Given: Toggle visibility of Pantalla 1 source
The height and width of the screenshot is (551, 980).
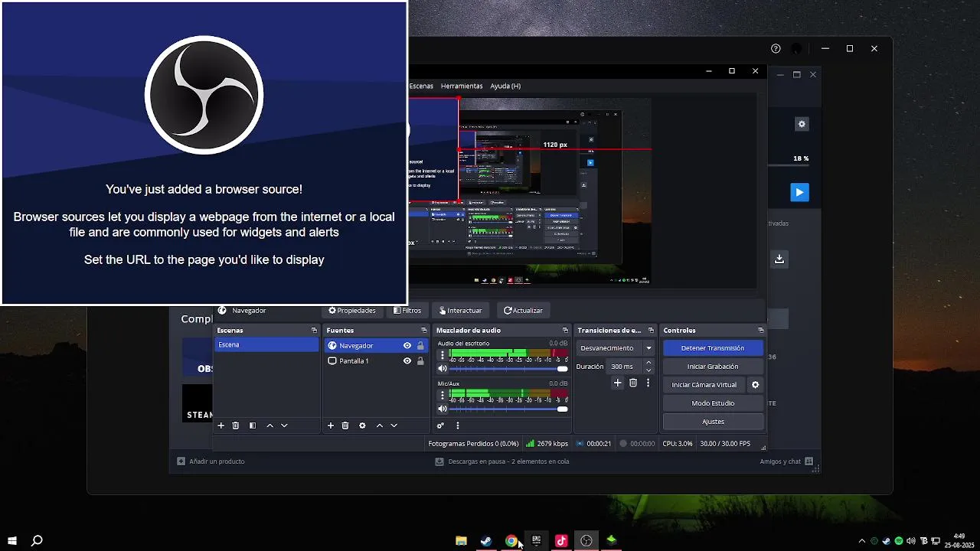Looking at the screenshot, I should tap(407, 361).
